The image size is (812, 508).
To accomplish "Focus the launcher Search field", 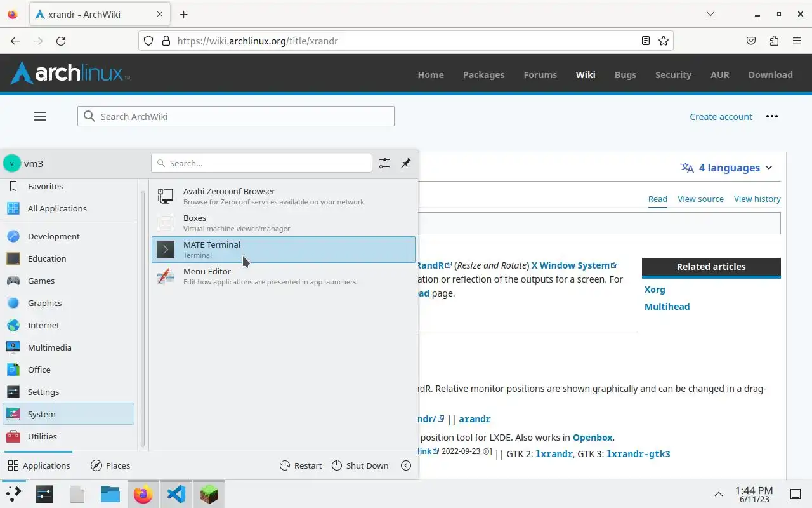I will tap(261, 163).
